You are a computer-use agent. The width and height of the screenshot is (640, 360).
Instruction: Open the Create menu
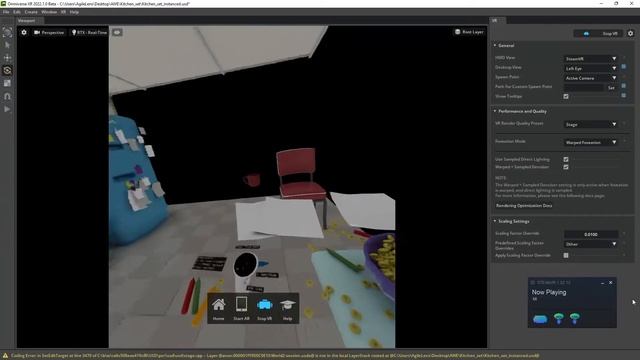(x=31, y=12)
